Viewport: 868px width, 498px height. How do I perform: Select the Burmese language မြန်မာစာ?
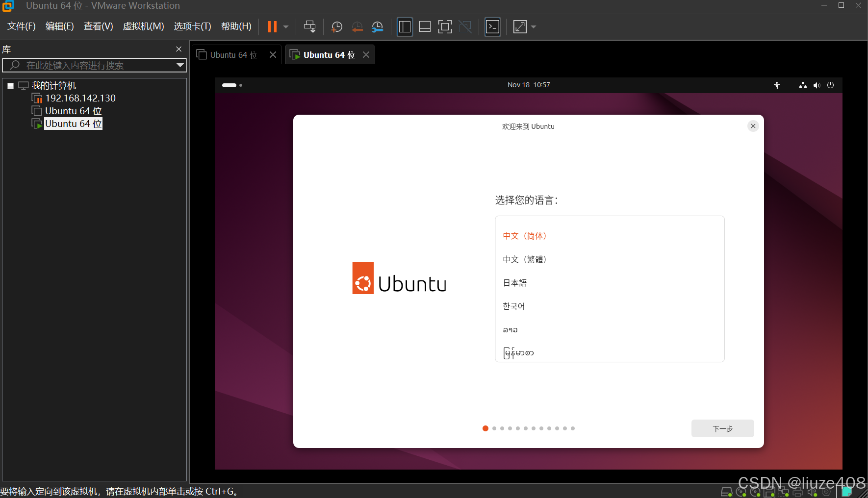610,352
